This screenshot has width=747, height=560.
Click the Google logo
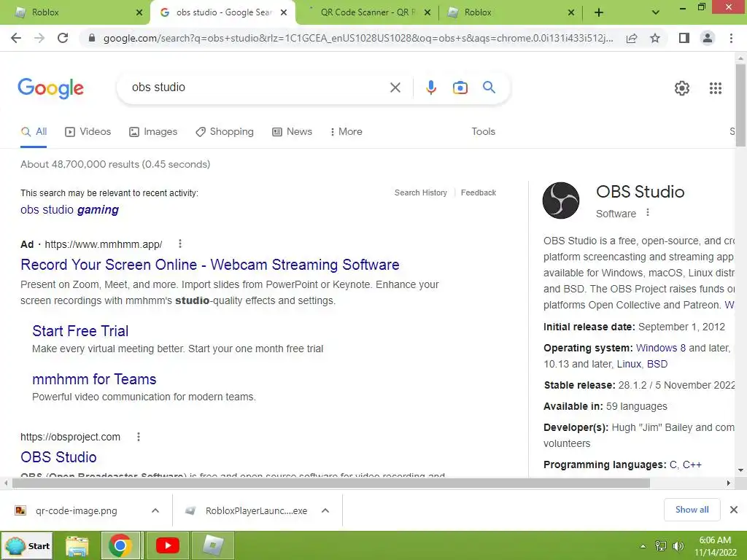50,88
